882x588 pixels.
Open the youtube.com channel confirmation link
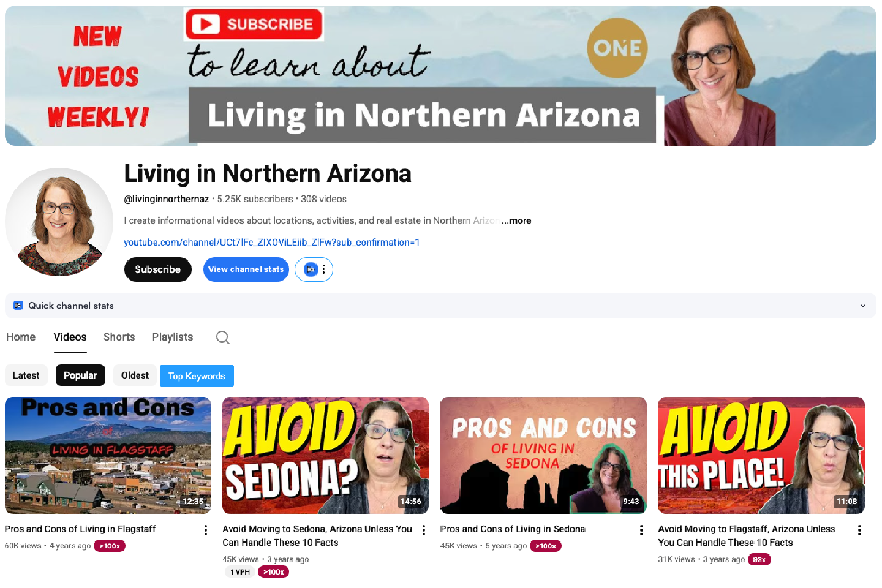pos(272,243)
